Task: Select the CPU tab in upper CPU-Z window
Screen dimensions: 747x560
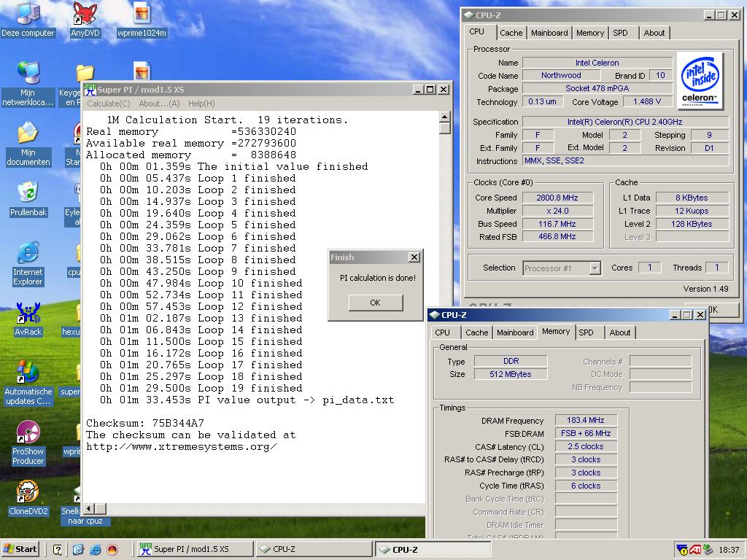Action: coord(476,31)
